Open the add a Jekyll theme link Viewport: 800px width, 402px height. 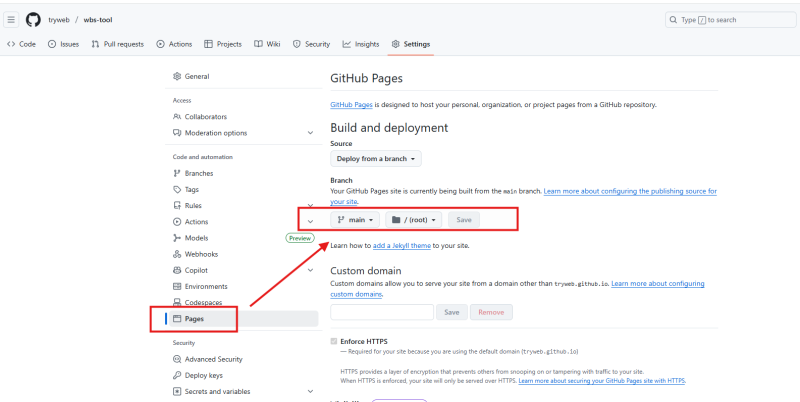point(402,245)
